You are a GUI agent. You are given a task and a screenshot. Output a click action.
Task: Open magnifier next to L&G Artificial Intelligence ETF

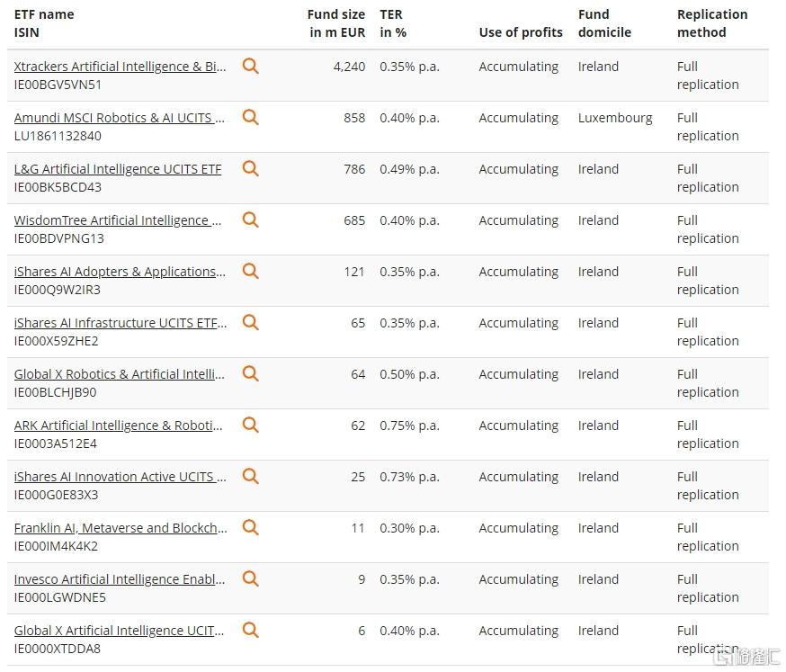click(251, 168)
